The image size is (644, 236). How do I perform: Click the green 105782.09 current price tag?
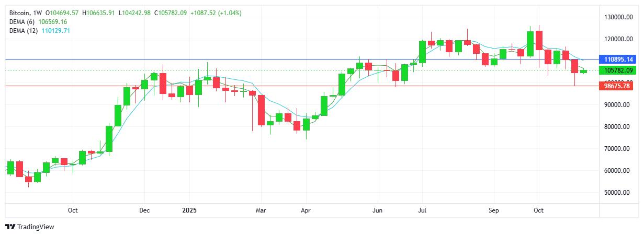point(618,70)
